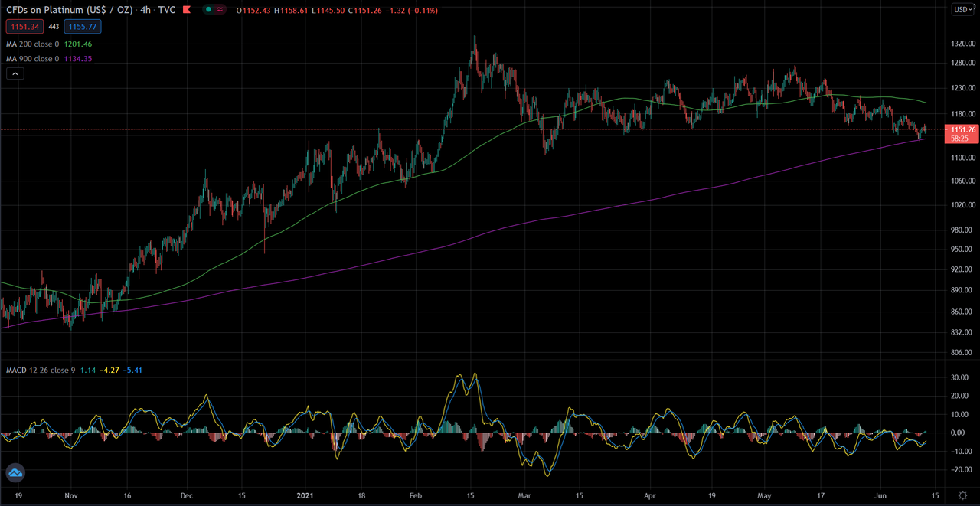Viewport: 980px width, 506px height.
Task: Open the USD currency dropdown
Action: [963, 9]
